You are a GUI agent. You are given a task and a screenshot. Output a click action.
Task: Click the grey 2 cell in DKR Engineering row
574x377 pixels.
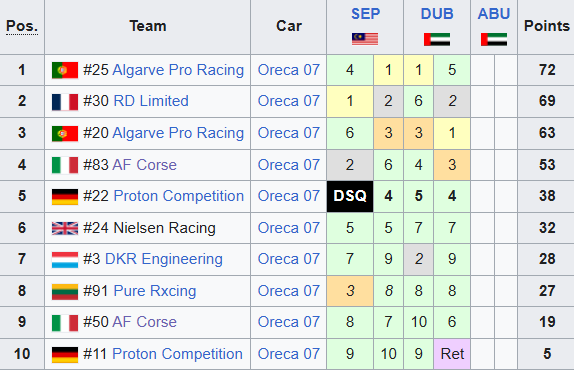tap(418, 259)
